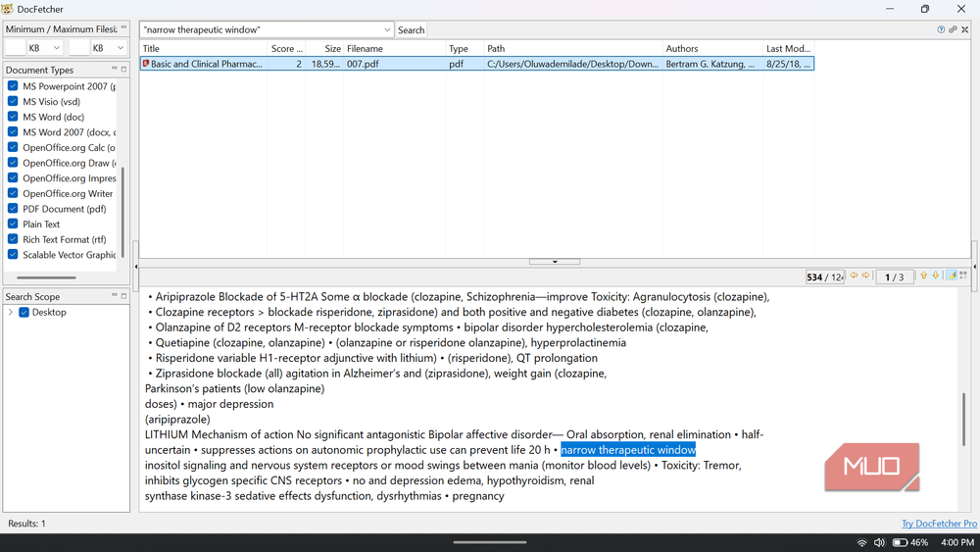The width and height of the screenshot is (980, 552).
Task: Open maximum filesize unit KB dropdown
Action: [108, 47]
